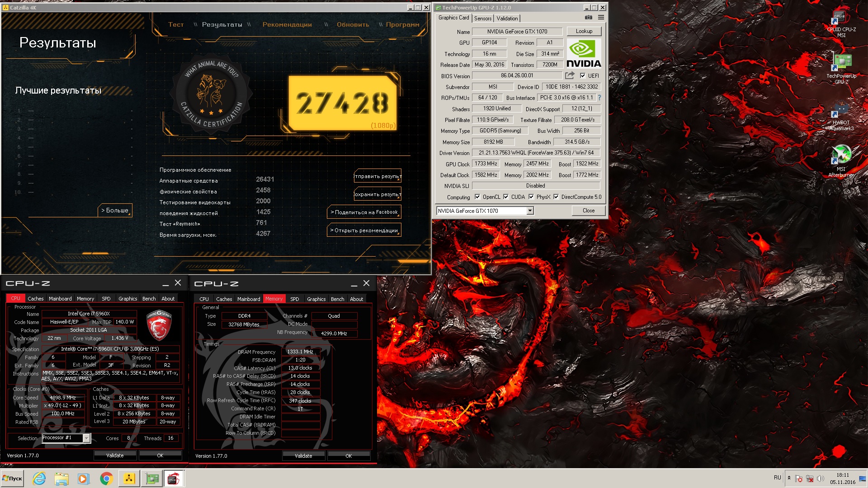Viewport: 868px width, 488px height.
Task: Select the Graphics Card tab in GPU-Z
Action: click(x=453, y=18)
